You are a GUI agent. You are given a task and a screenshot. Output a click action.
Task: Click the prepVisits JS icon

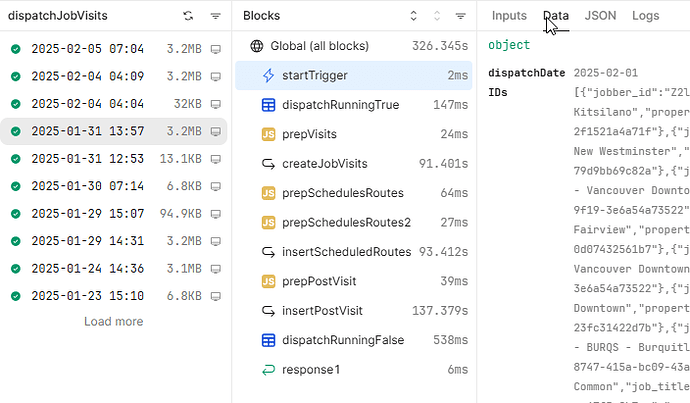coord(268,134)
